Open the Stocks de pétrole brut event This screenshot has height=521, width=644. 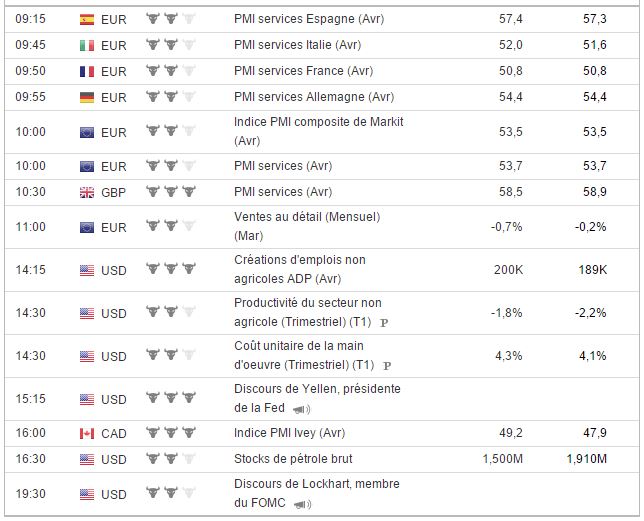(293, 459)
